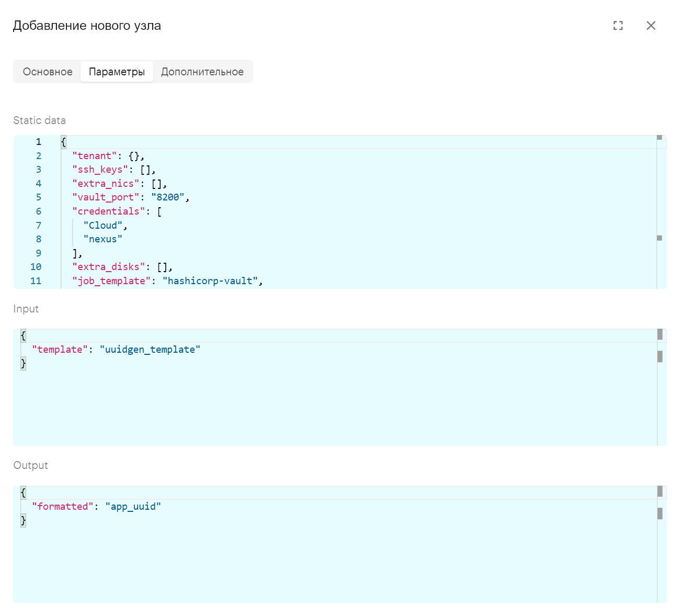The height and width of the screenshot is (616, 680).
Task: Select the "8200" vault port value
Action: click(x=168, y=197)
